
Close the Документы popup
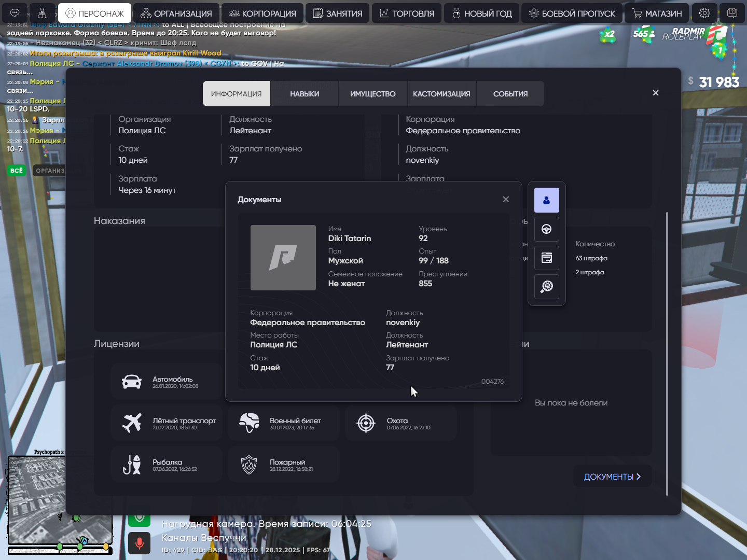point(506,200)
